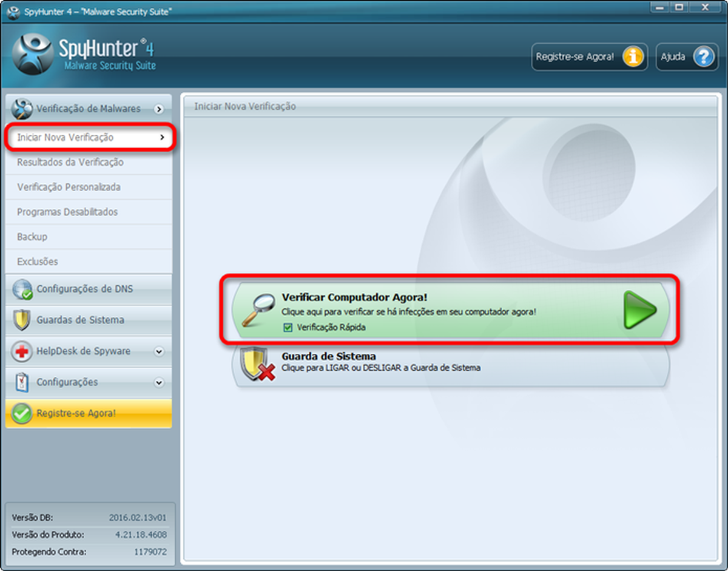728x571 pixels.
Task: Toggle the Verificação Rápida checkbox
Action: (x=288, y=327)
